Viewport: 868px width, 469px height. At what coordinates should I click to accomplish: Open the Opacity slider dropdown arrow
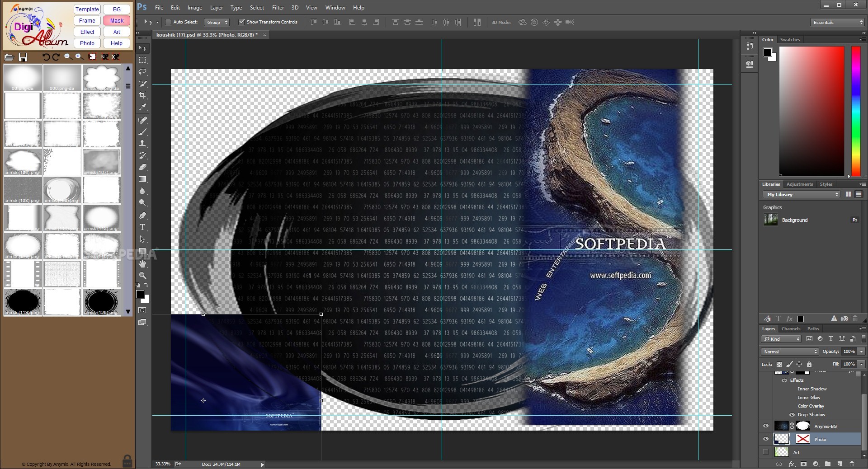(861, 352)
